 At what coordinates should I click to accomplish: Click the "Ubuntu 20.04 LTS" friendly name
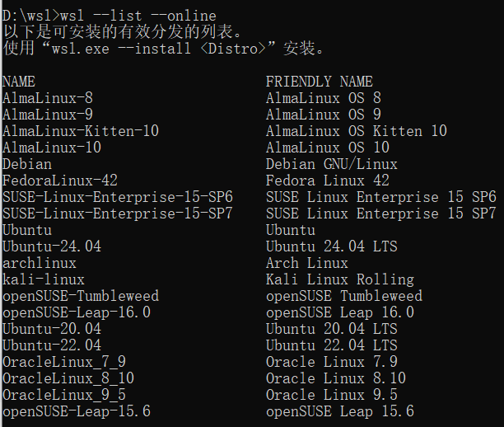[x=332, y=328]
